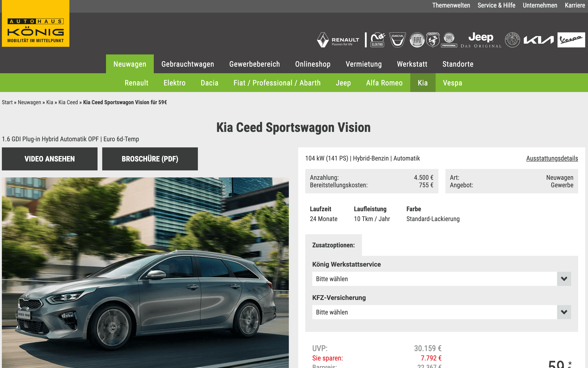The width and height of the screenshot is (588, 368).
Task: Expand the KFZ-Versicherung dropdown
Action: pyautogui.click(x=441, y=312)
